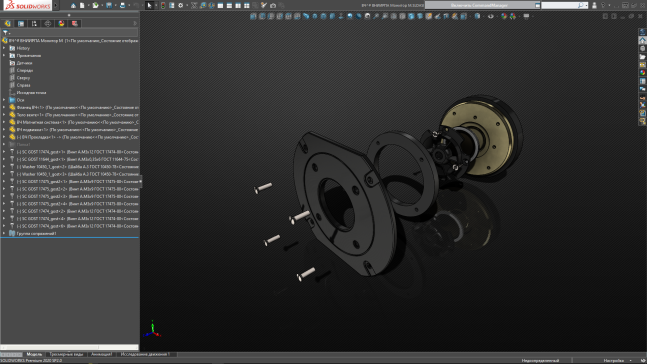647x364 pixels.
Task: Open the File Explorer task pane folder icon
Action: [642, 57]
